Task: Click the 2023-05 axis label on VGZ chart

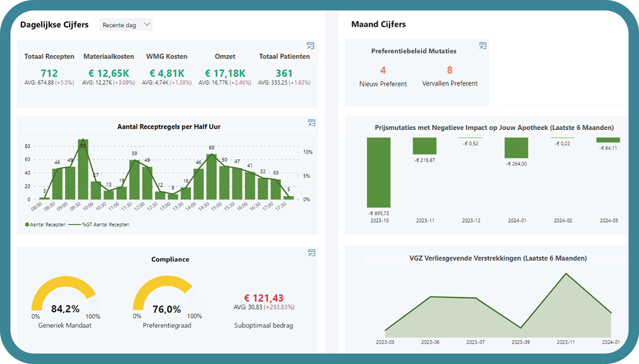Action: pos(385,342)
